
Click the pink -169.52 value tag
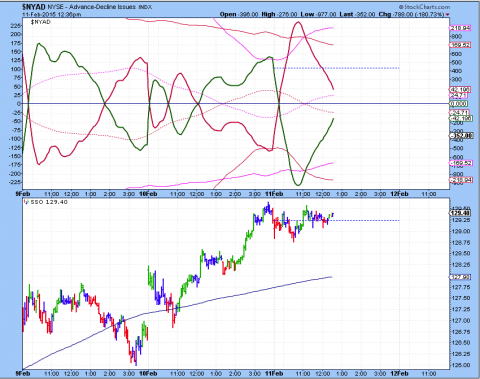[x=461, y=163]
